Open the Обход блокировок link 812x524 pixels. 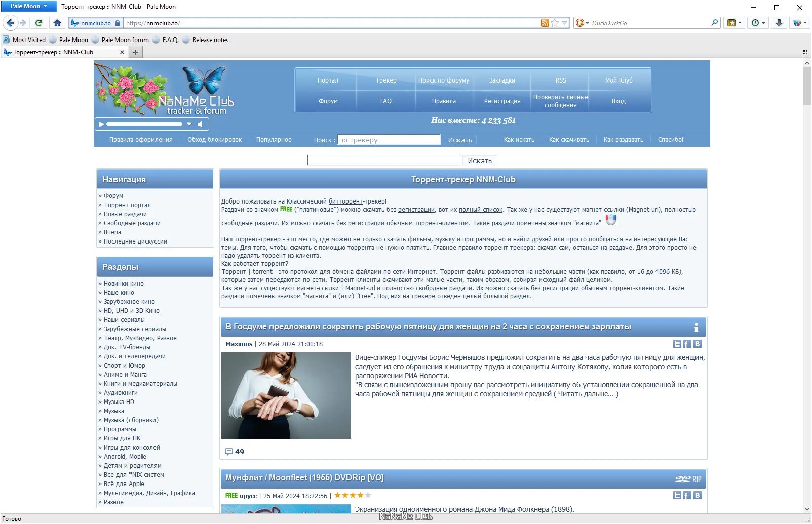point(214,140)
